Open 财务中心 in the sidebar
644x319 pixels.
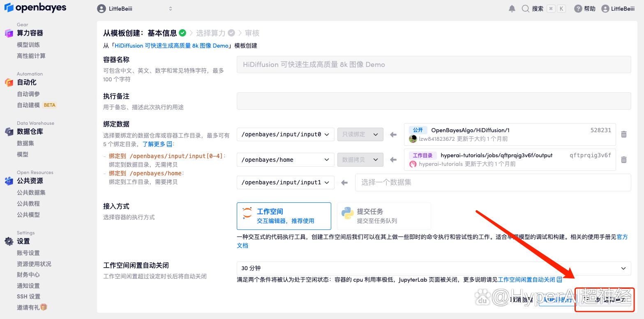pos(28,275)
